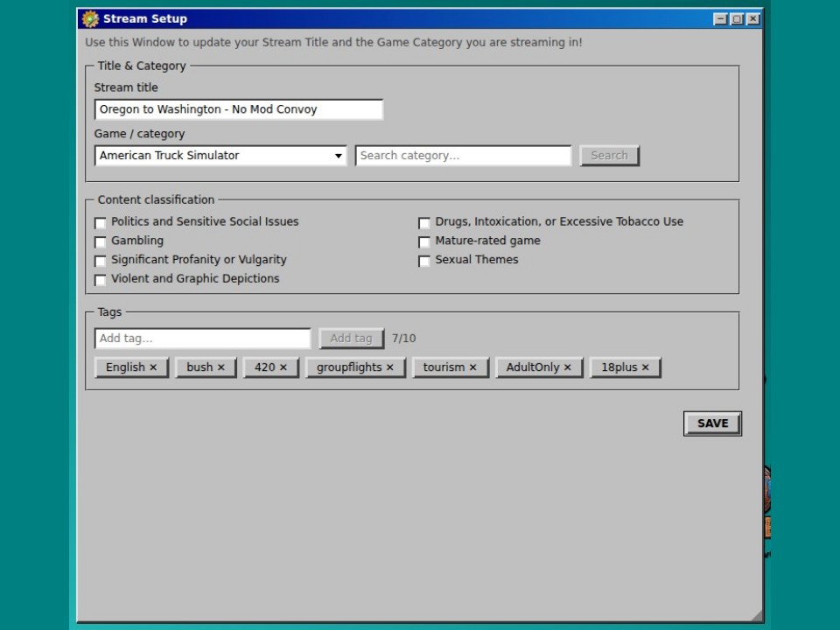840x630 pixels.
Task: Click the Title & Category group label
Action: [x=142, y=66]
